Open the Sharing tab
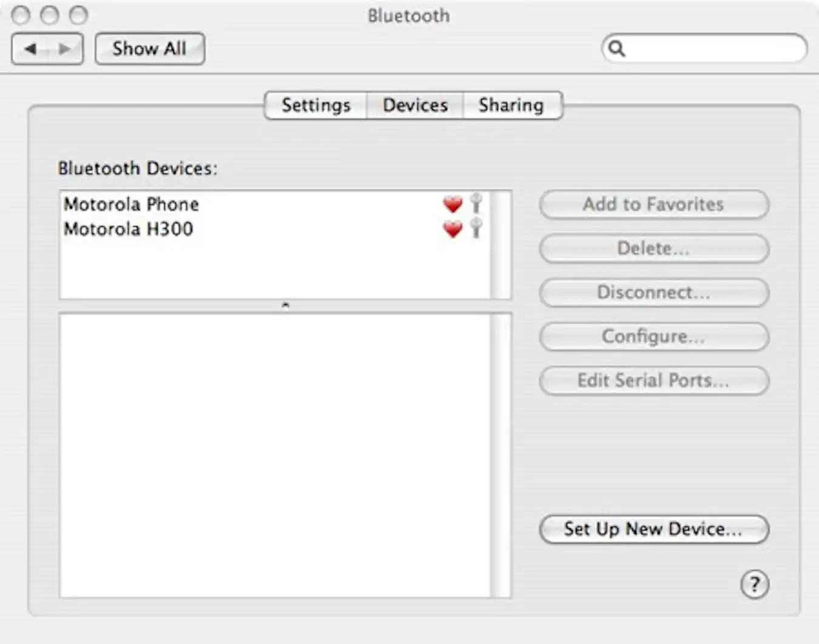819x644 pixels. coord(511,105)
